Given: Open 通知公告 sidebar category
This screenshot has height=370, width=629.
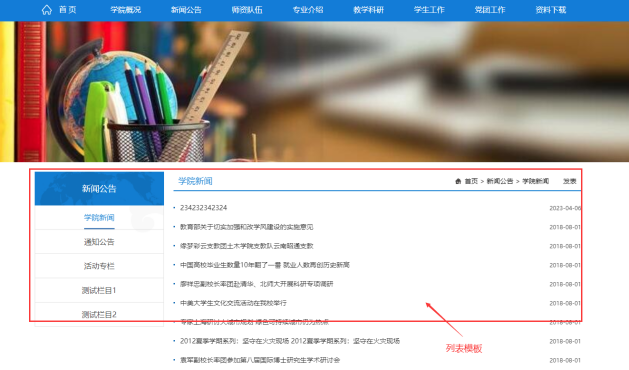Looking at the screenshot, I should [x=99, y=242].
